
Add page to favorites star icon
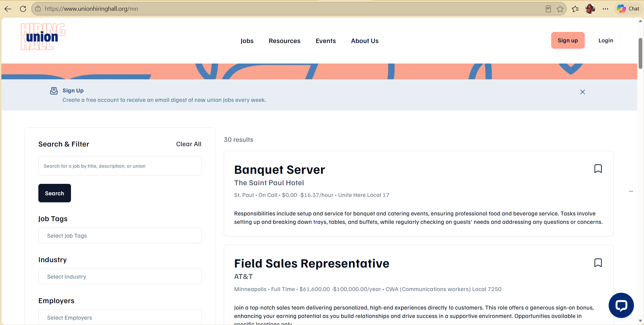[x=560, y=9]
